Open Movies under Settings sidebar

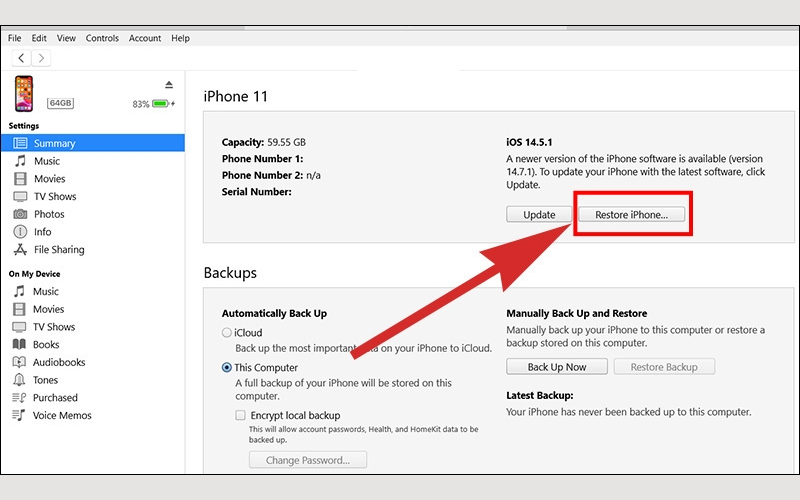pyautogui.click(x=49, y=179)
